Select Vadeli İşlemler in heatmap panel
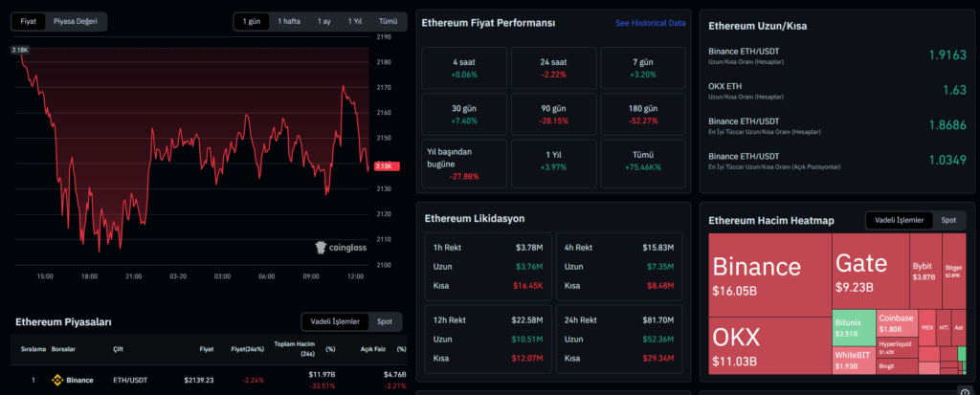 click(x=897, y=220)
